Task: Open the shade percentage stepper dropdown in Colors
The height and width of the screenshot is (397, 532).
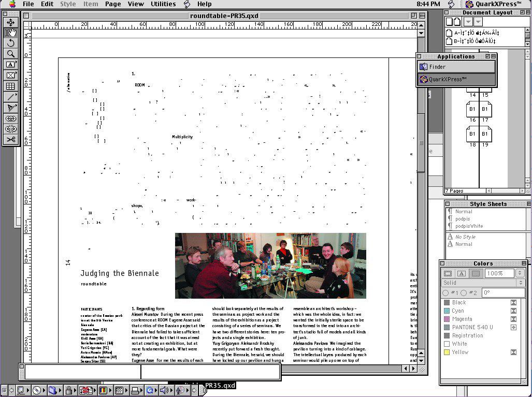Action: (x=520, y=273)
